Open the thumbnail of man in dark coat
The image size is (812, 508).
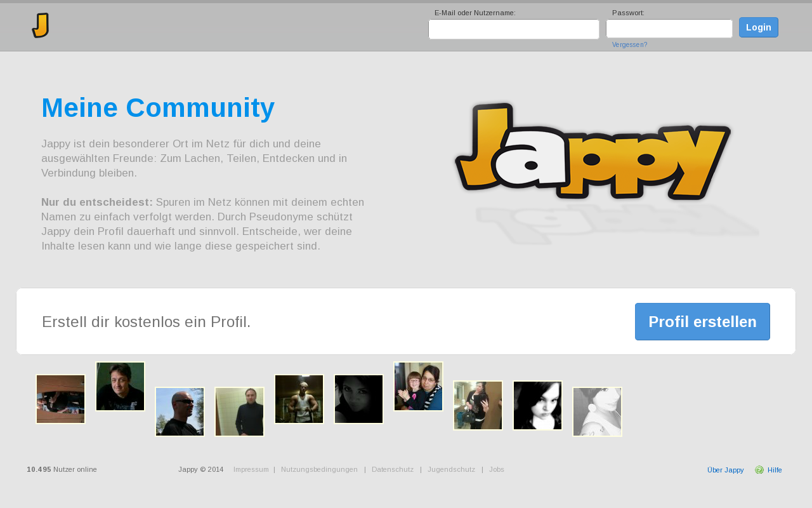[240, 411]
